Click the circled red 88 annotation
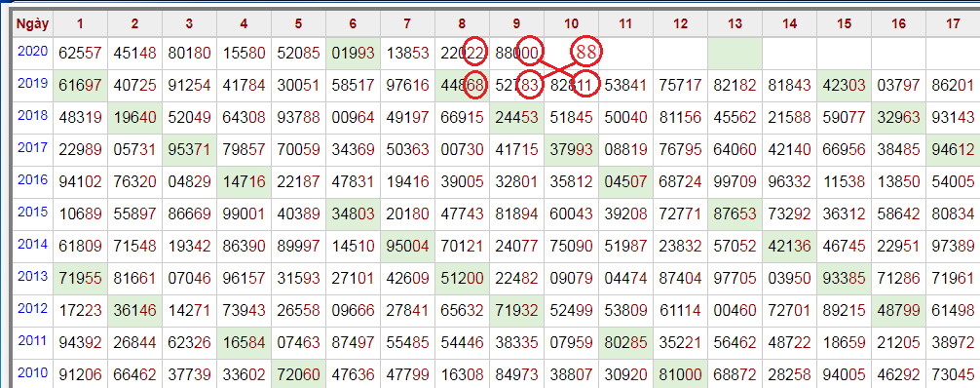 (586, 53)
